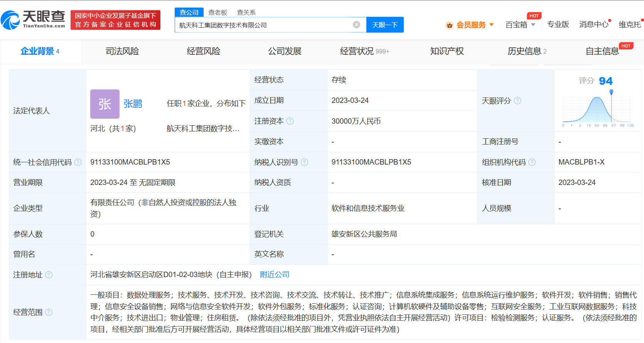
Task: Click the 天眼一下 search button
Action: 385,25
